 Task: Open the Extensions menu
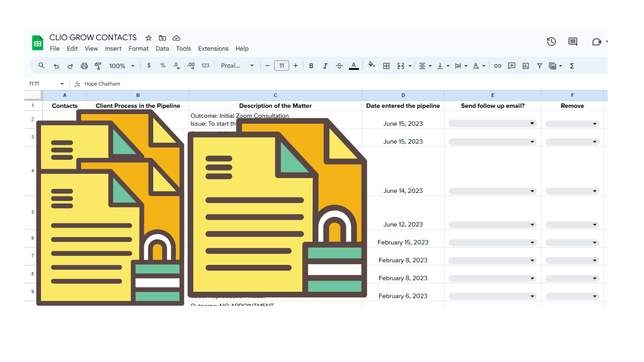pos(213,49)
